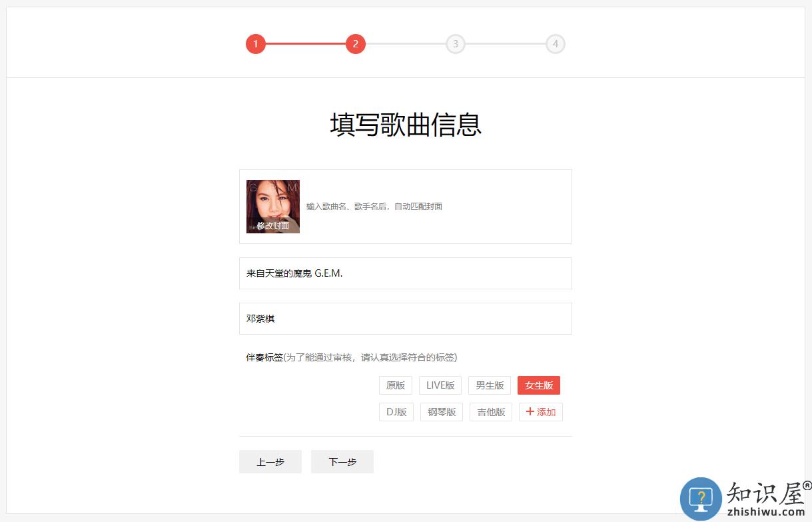Toggle the LIVE版 tag
This screenshot has width=812, height=522.
[440, 385]
